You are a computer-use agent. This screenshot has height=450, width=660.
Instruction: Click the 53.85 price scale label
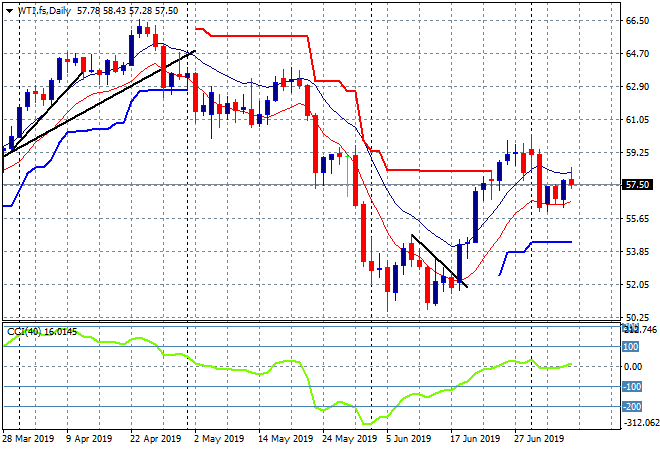[x=637, y=251]
